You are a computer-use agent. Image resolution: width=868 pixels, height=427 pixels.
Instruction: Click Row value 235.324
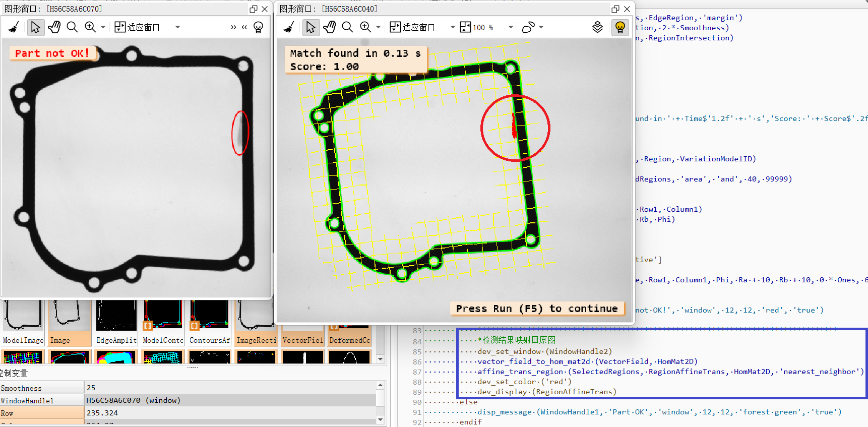pos(230,413)
